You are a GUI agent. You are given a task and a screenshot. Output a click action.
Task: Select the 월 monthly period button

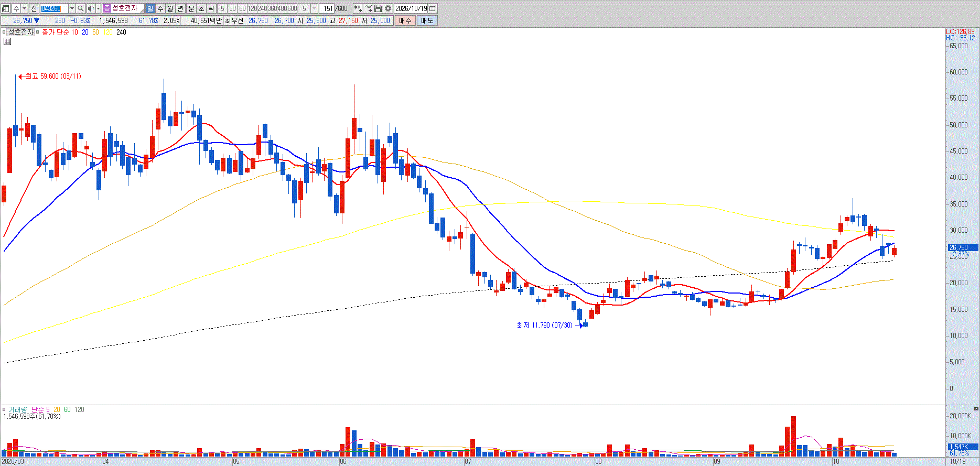tap(170, 8)
